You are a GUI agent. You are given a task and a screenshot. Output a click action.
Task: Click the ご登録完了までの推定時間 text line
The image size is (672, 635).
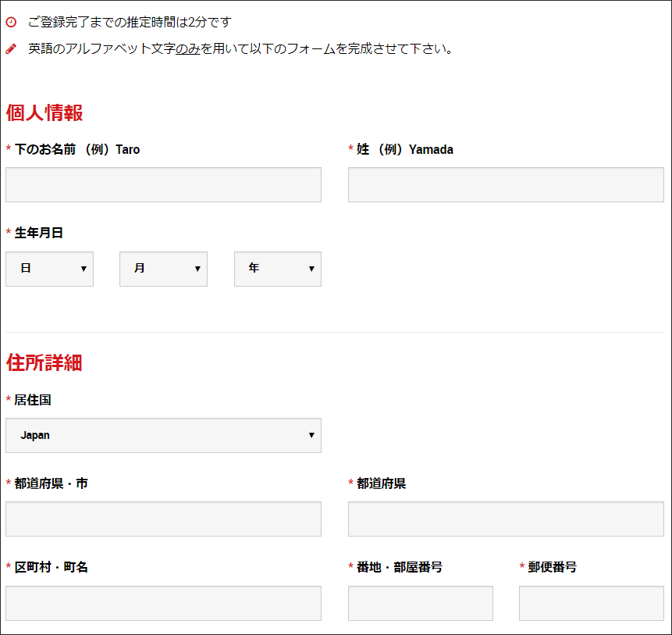(x=129, y=23)
